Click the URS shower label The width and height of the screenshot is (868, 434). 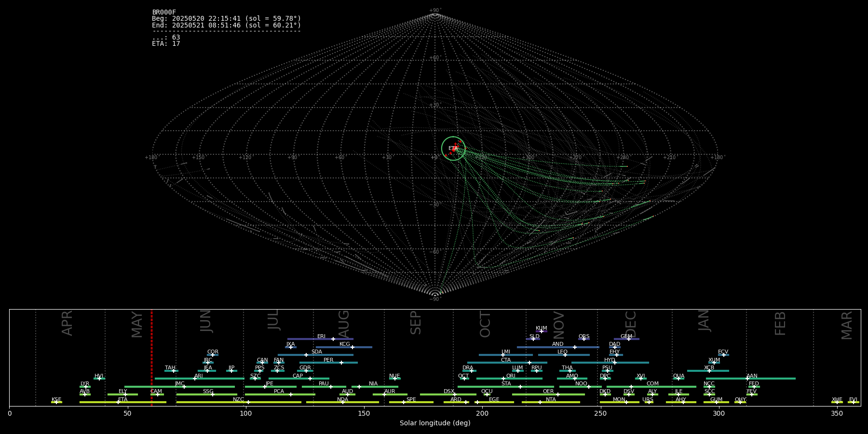coord(648,399)
